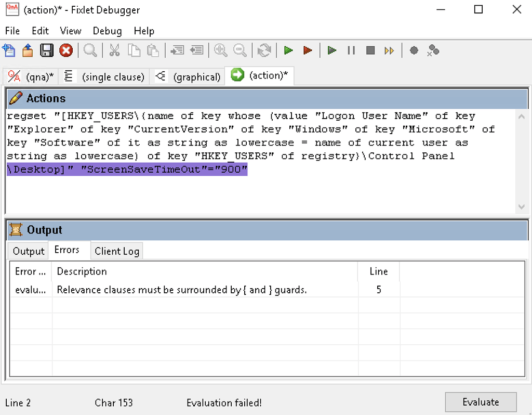532x415 pixels.
Task: Click the red stop-evaluation icon
Action: click(64, 50)
